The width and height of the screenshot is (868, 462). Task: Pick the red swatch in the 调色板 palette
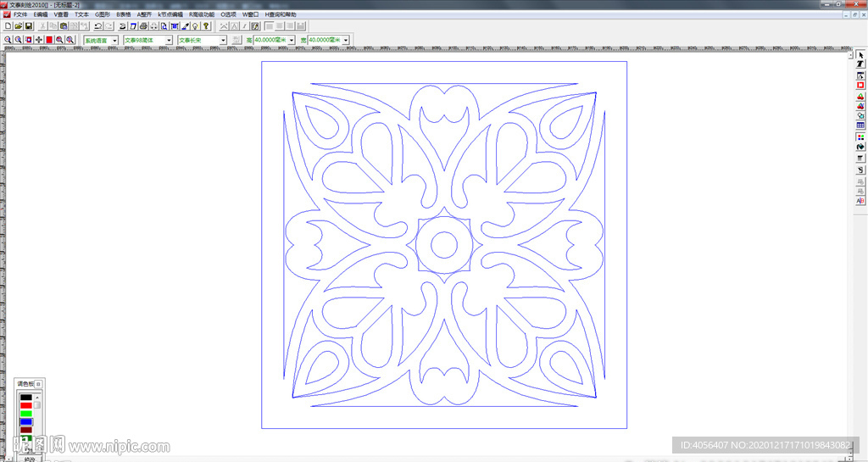[25, 405]
